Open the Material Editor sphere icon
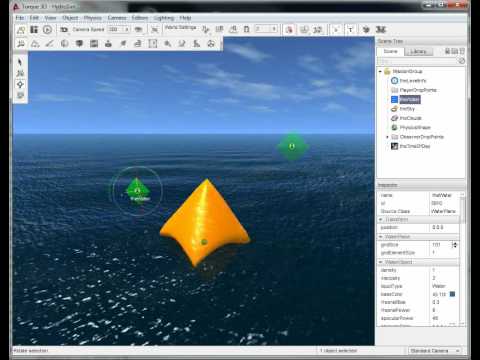The height and width of the screenshot is (360, 480). click(65, 44)
